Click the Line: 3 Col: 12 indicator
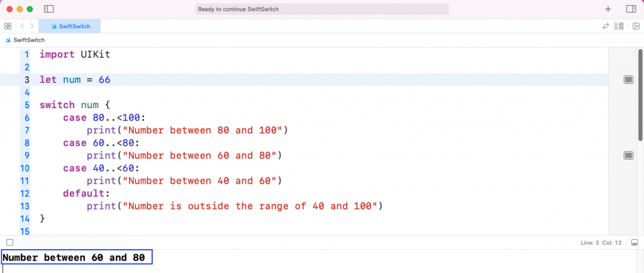Viewport: 644px width, 273px height. click(601, 243)
